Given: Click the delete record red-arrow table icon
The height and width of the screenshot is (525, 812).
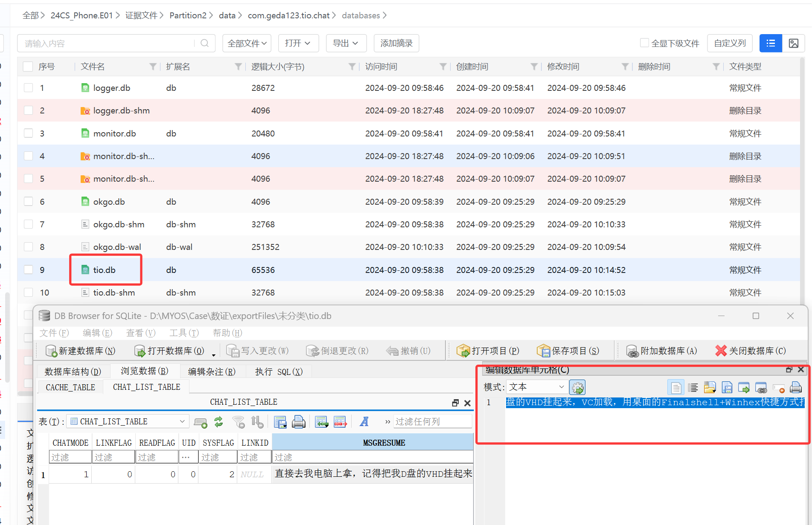Looking at the screenshot, I should (340, 422).
